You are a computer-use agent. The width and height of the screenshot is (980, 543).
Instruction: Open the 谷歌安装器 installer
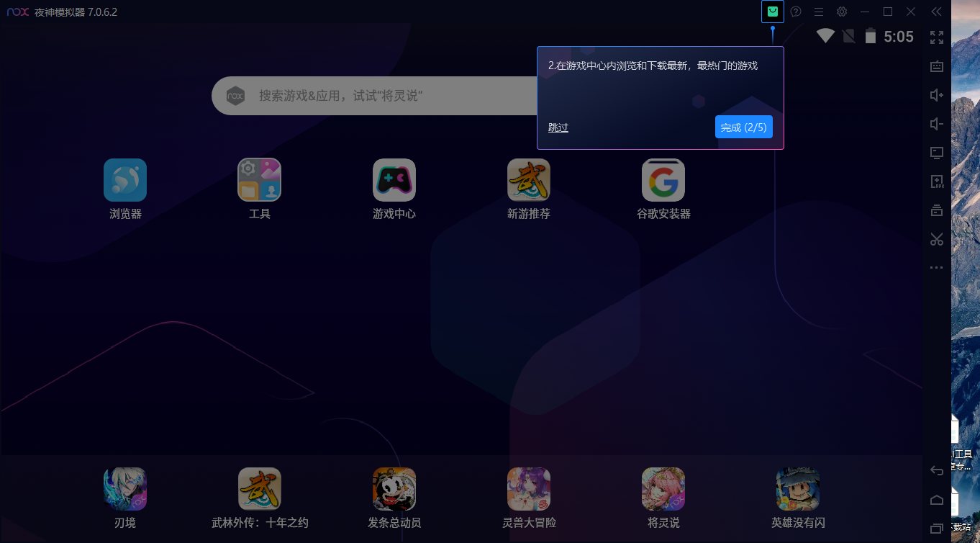663,180
